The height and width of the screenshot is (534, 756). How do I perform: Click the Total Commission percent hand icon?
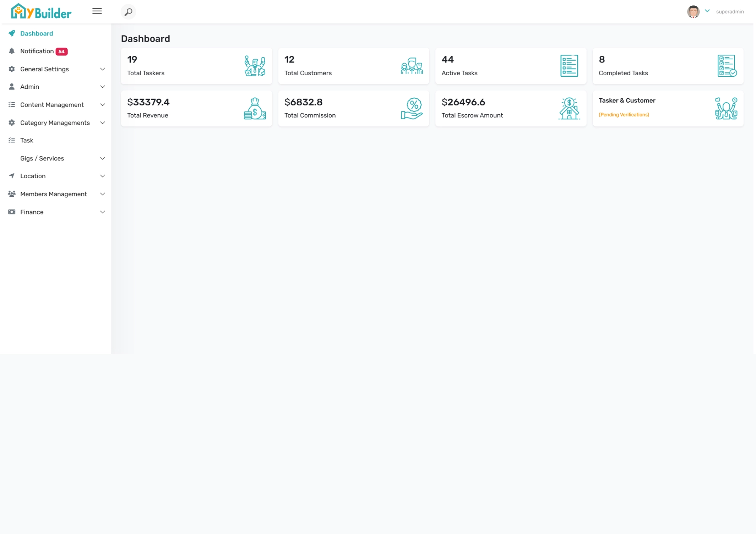pos(412,109)
